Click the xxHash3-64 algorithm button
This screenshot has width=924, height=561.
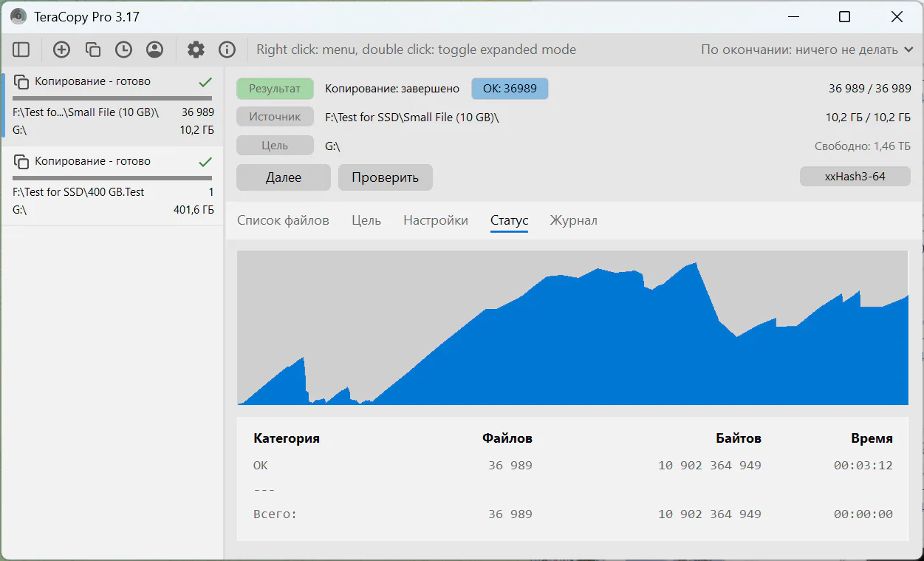click(x=855, y=177)
